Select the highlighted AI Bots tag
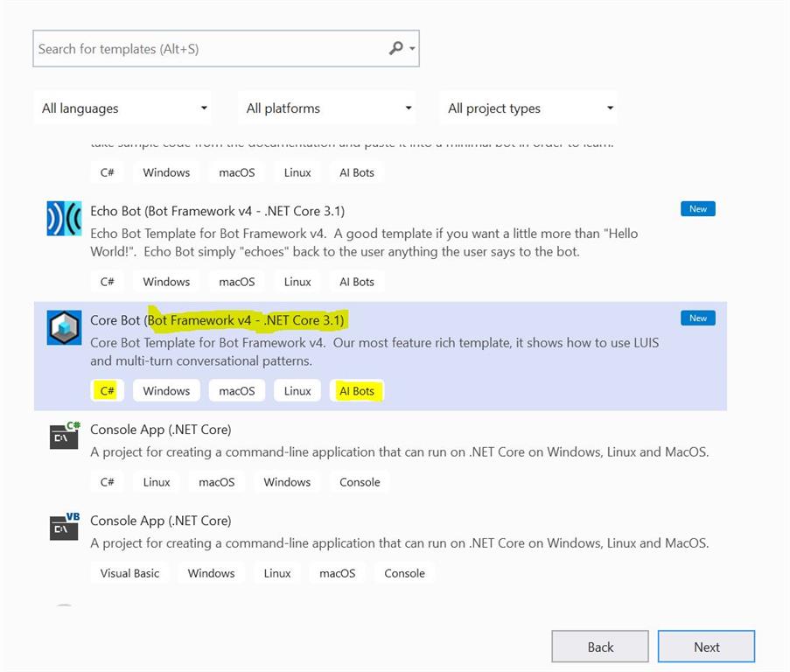The image size is (790, 672). click(356, 390)
